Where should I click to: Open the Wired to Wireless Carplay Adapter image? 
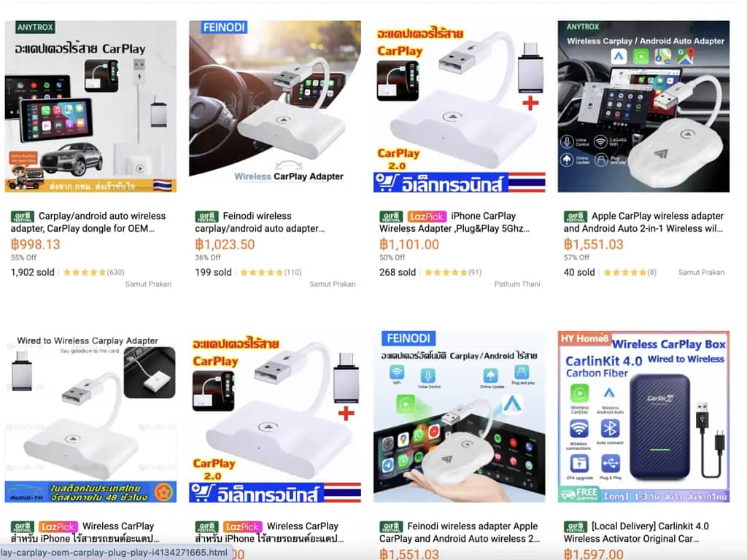(90, 416)
